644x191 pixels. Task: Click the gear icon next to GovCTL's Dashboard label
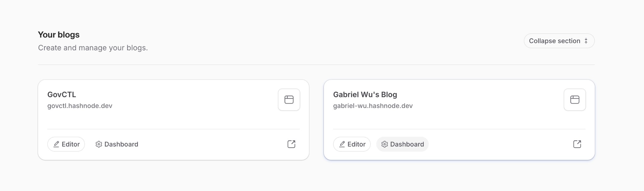99,144
